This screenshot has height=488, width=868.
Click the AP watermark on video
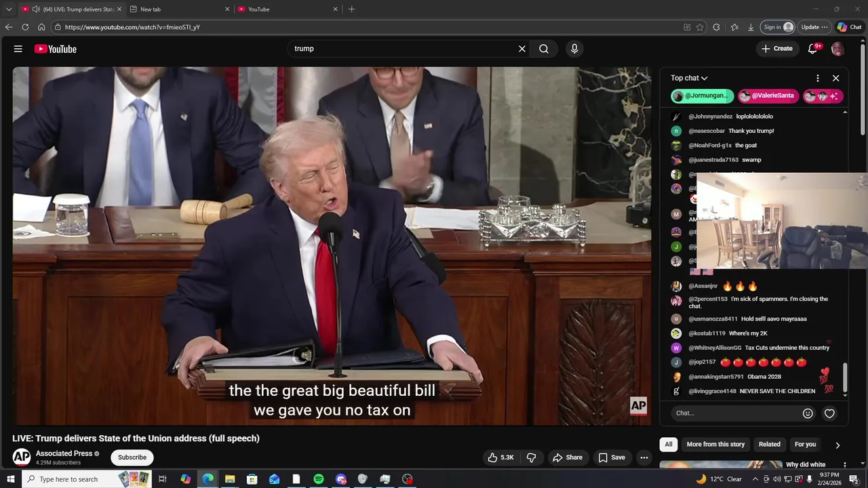639,406
